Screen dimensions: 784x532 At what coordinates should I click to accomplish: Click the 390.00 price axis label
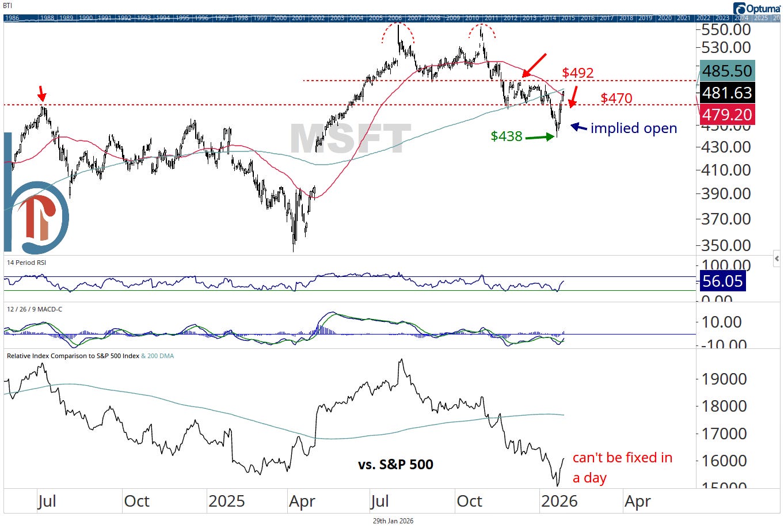click(x=726, y=193)
